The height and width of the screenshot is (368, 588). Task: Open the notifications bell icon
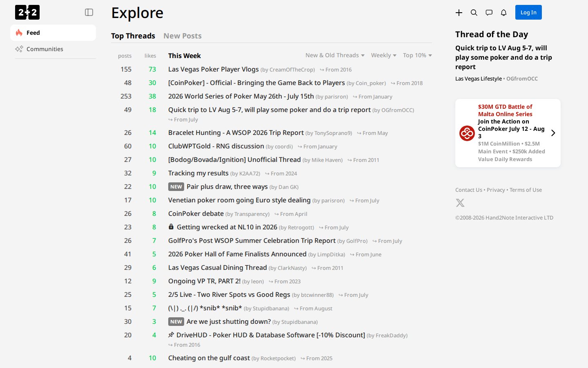(x=503, y=13)
